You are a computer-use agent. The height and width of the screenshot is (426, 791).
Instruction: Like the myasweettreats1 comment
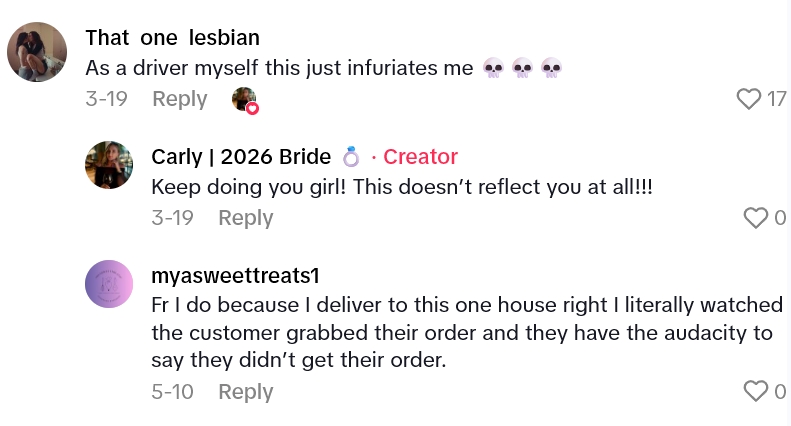[x=755, y=391]
